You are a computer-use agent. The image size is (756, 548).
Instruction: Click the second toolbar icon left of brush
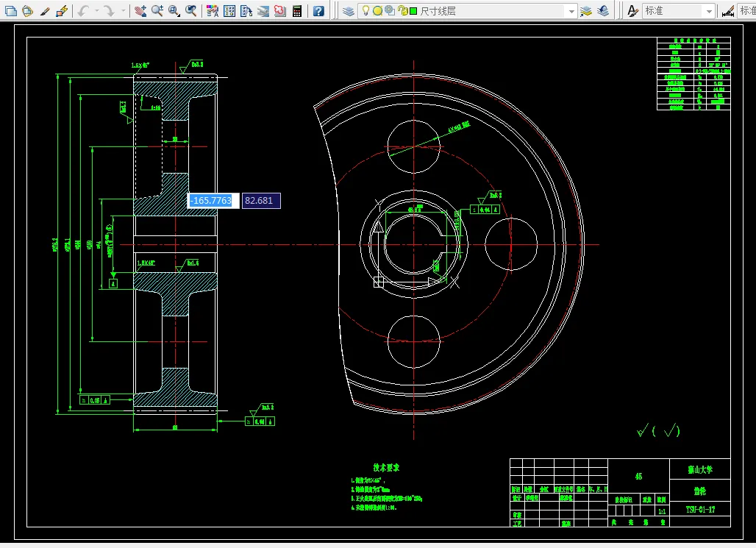pos(27,10)
